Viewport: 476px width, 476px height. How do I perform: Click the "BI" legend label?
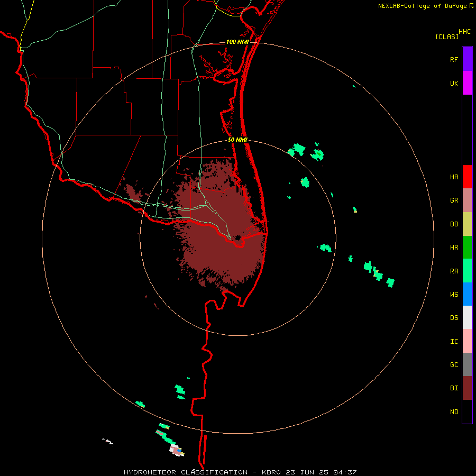(x=454, y=388)
